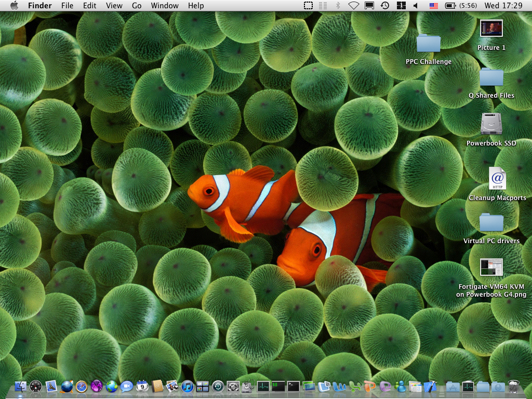This screenshot has height=399, width=532.
Task: Click the Time Machine menu bar icon
Action: pyautogui.click(x=385, y=5)
